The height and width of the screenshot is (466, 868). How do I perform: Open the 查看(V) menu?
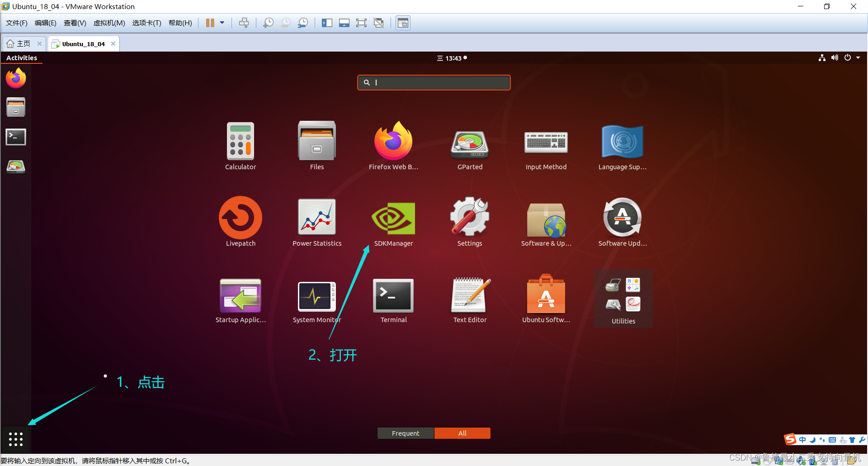75,23
